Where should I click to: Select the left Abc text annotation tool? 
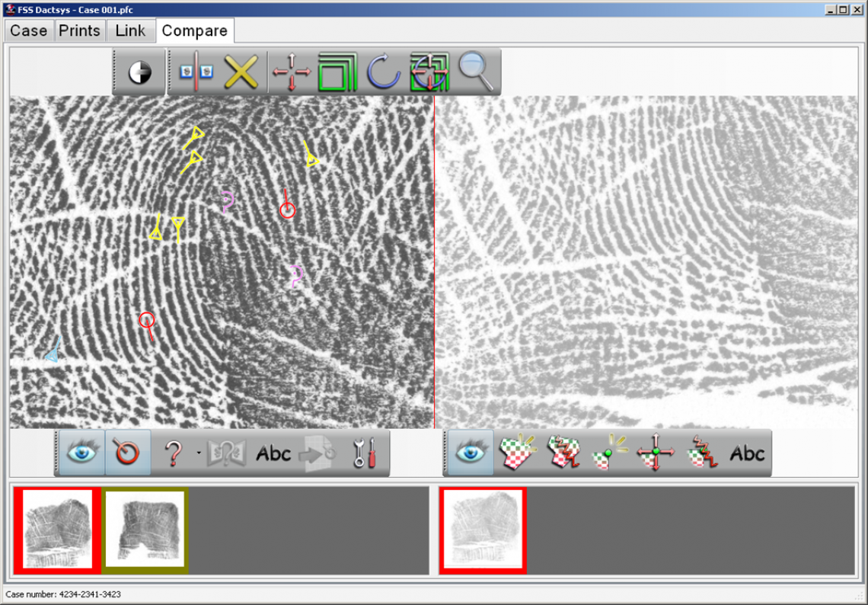(x=273, y=454)
